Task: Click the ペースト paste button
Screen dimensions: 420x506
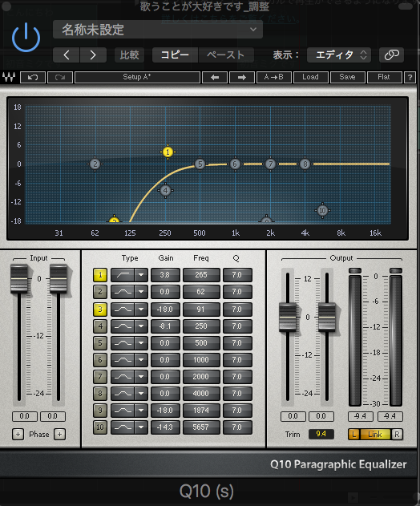Action: pos(226,55)
